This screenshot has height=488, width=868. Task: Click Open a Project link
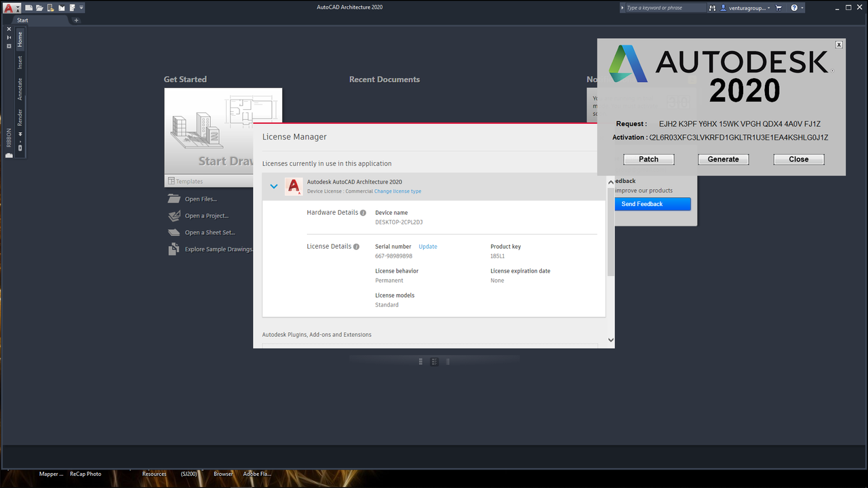coord(207,216)
